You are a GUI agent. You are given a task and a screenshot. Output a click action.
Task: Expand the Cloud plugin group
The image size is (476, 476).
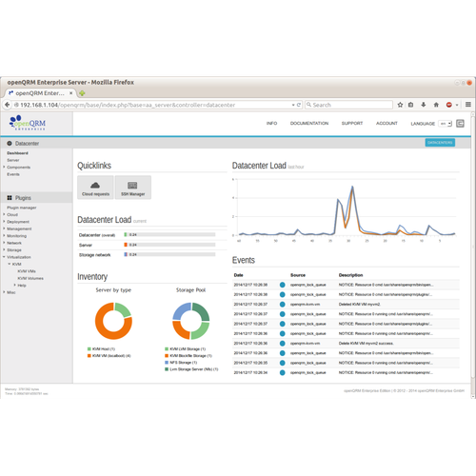(4, 214)
